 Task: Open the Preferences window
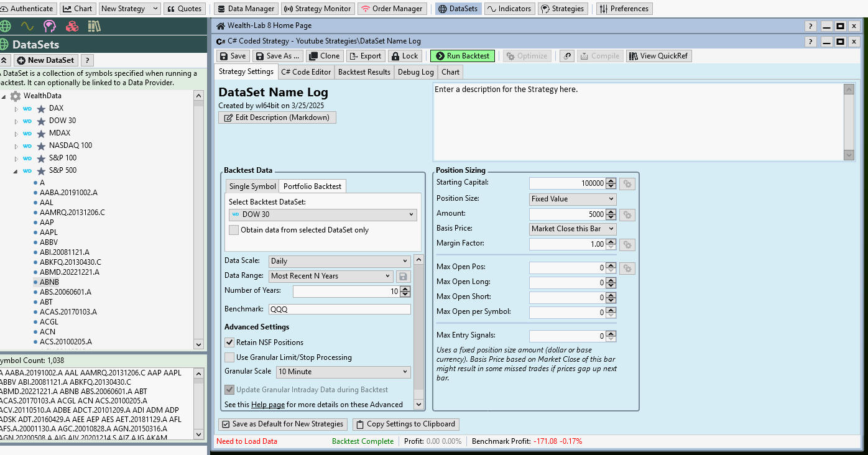point(624,9)
